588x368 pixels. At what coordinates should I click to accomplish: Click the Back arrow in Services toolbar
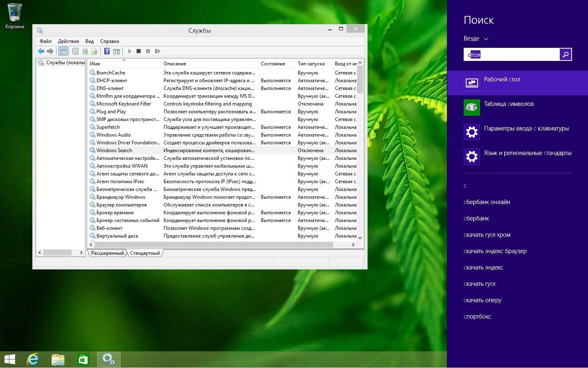point(41,51)
